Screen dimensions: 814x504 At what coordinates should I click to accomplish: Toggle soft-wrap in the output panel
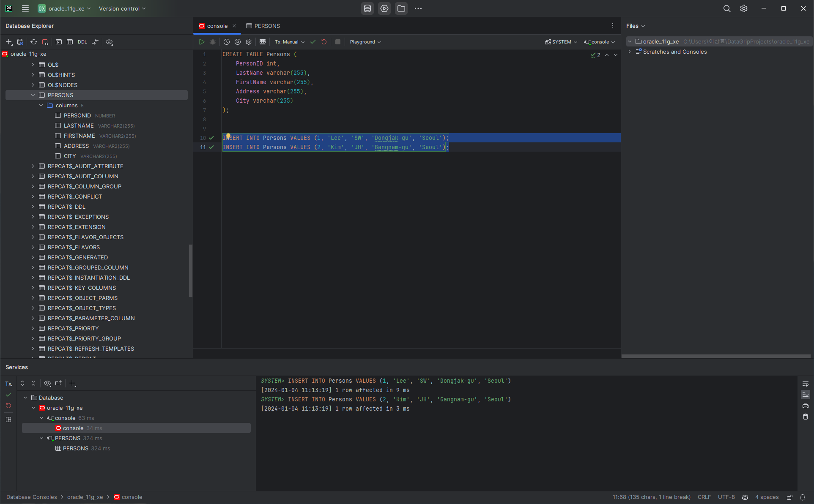[806, 384]
